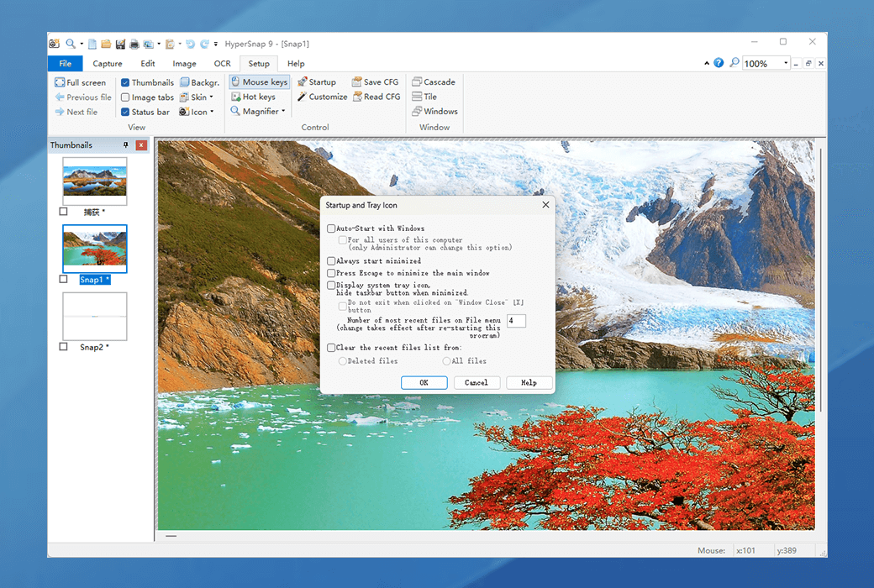Open the Startup settings in the ribbon

317,82
